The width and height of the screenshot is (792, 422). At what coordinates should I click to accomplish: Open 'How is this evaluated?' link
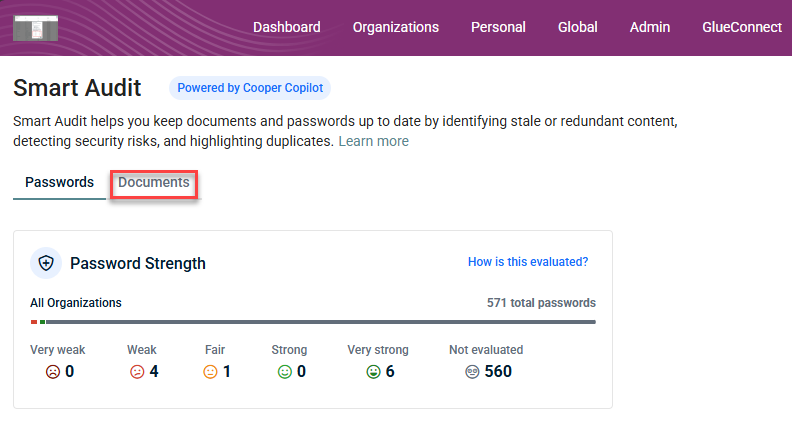coord(528,262)
